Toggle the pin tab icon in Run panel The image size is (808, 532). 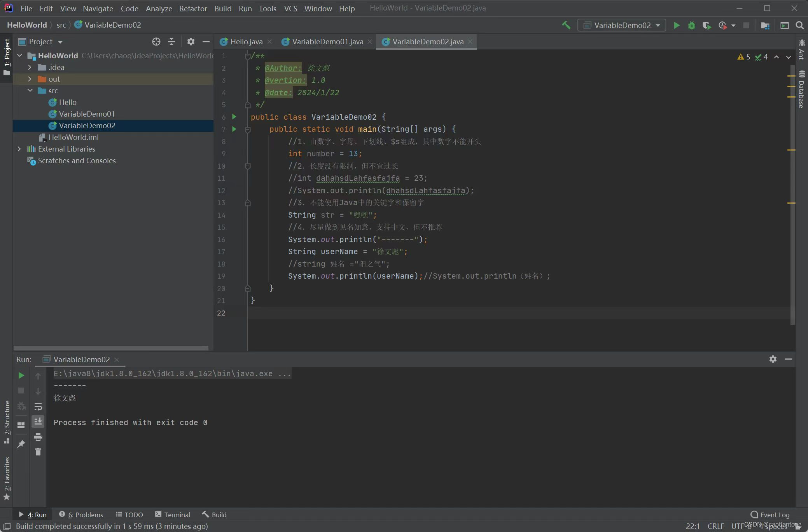click(x=21, y=444)
